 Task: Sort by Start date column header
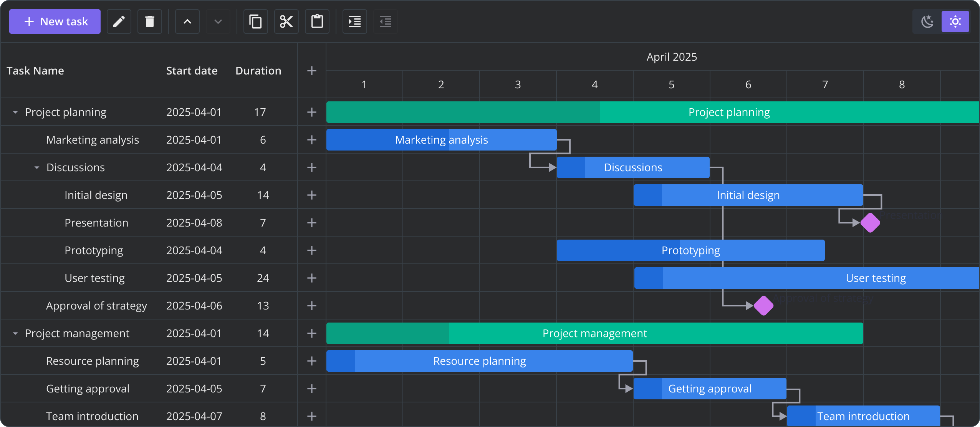(x=192, y=71)
